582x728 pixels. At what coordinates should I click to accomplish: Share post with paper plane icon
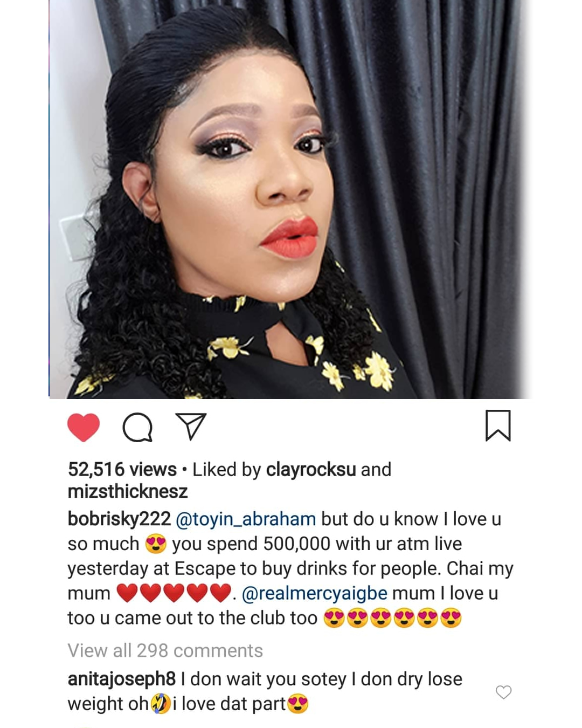[191, 427]
